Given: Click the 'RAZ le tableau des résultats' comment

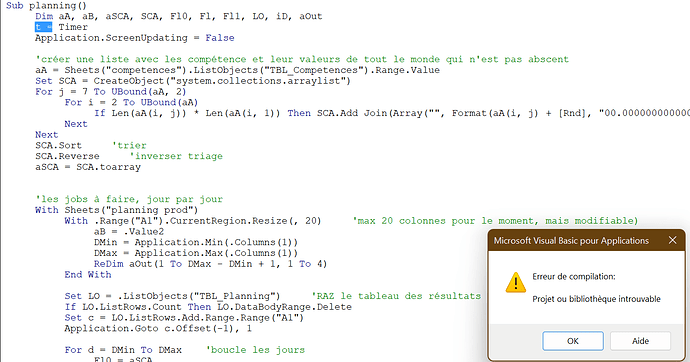Looking at the screenshot, I should pyautogui.click(x=396, y=296).
